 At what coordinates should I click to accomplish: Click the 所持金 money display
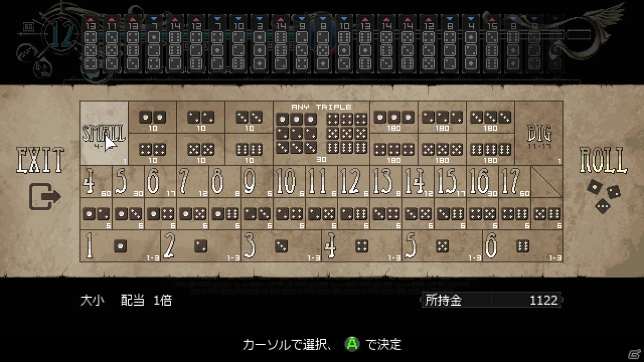(x=491, y=300)
